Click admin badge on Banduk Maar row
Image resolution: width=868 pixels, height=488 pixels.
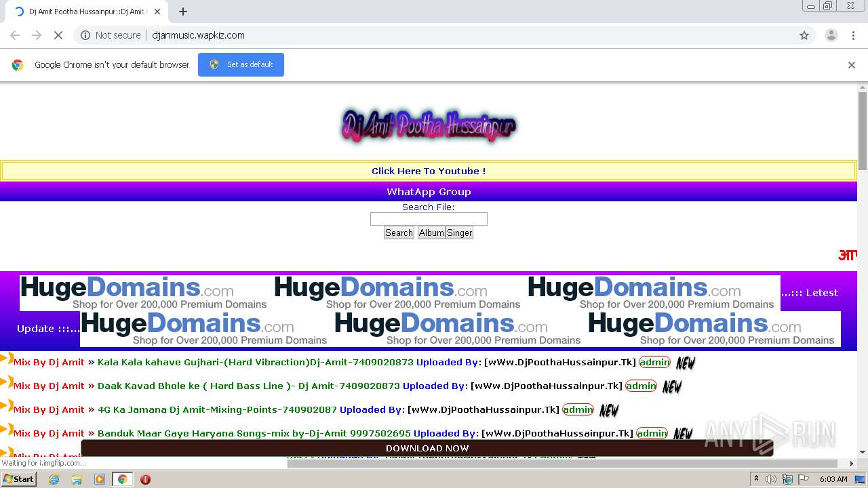(x=652, y=433)
